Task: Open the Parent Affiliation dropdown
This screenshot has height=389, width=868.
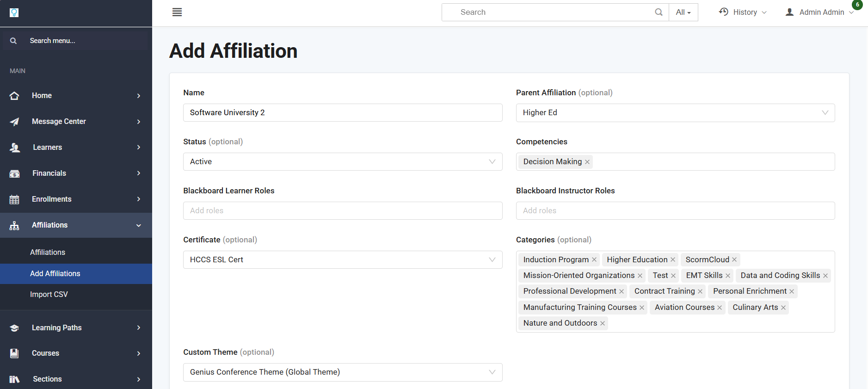Action: point(675,113)
